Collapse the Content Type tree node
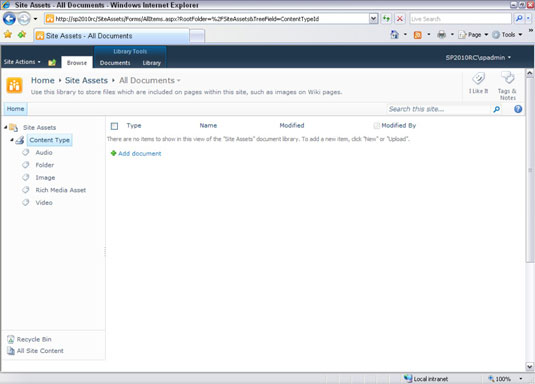Screen dimensions: 535x384 tap(12, 140)
